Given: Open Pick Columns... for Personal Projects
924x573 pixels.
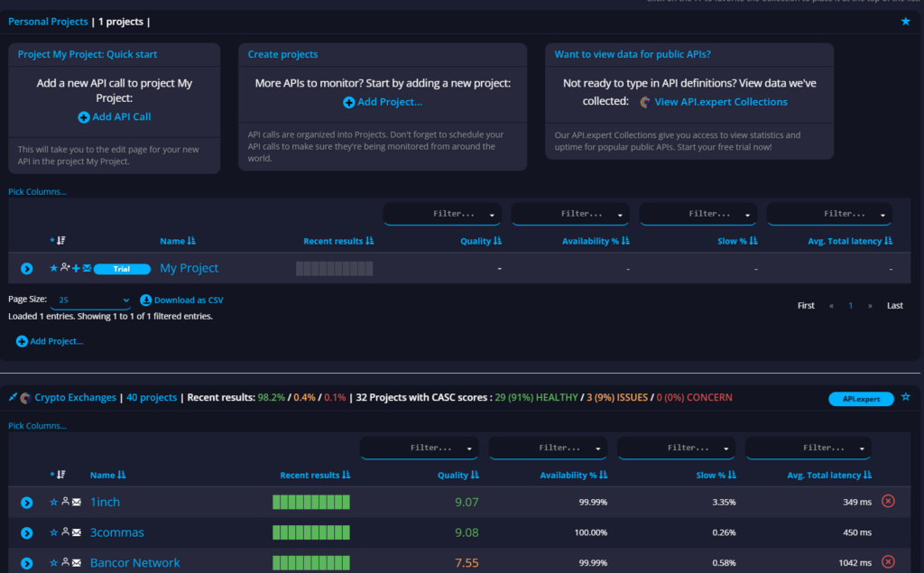Looking at the screenshot, I should click(37, 191).
